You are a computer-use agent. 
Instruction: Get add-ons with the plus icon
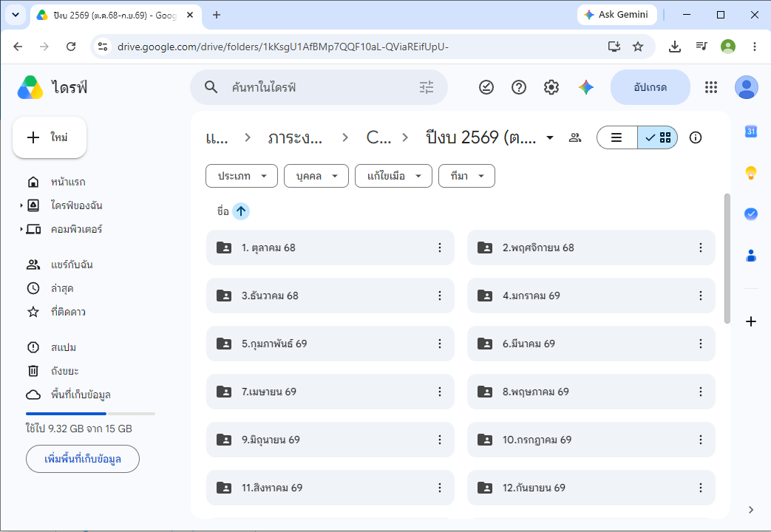pyautogui.click(x=751, y=321)
